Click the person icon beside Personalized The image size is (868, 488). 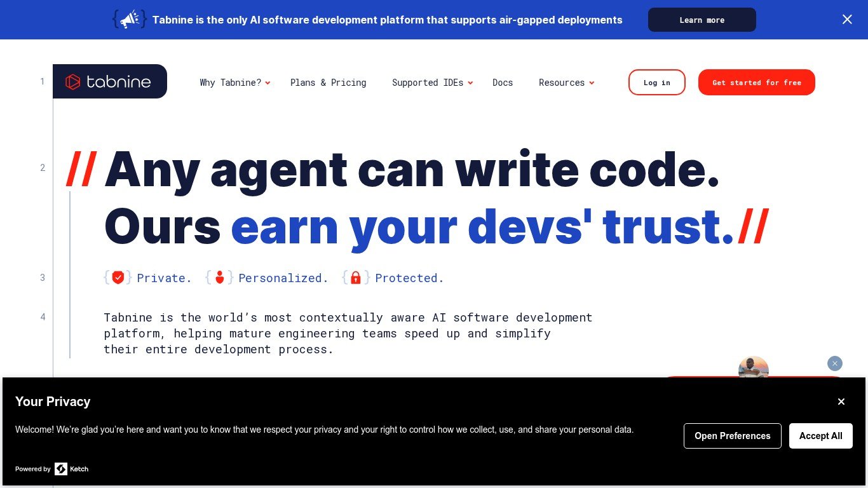pos(219,278)
